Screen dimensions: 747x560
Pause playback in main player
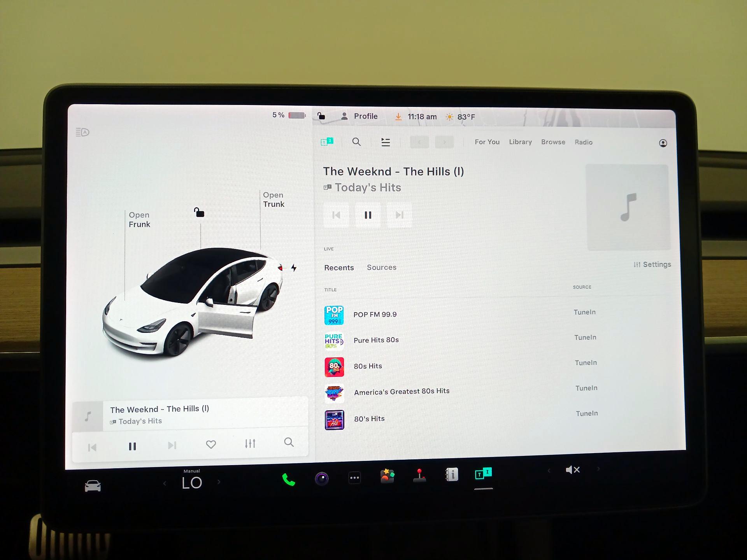point(368,215)
